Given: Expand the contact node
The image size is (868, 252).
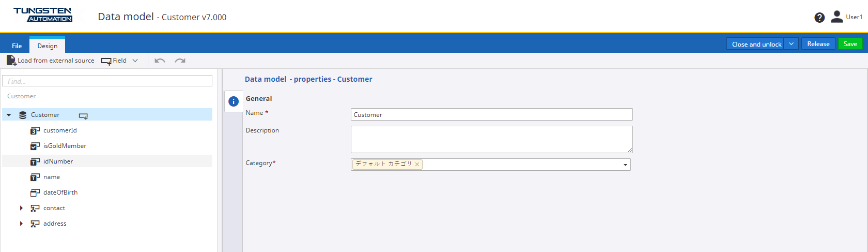Looking at the screenshot, I should 21,208.
